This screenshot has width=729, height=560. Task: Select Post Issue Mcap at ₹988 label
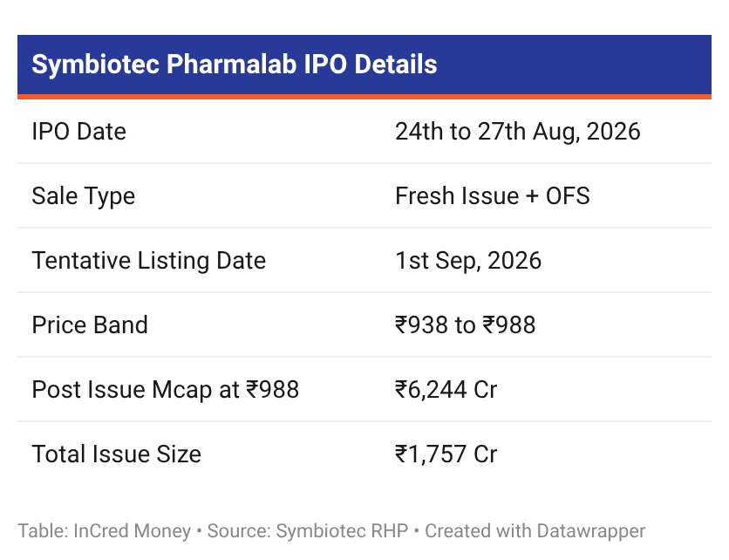coord(165,390)
